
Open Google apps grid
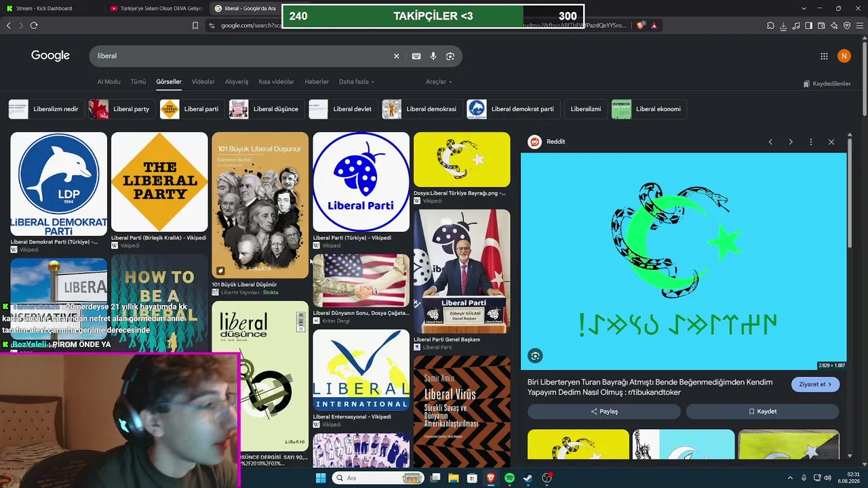pyautogui.click(x=824, y=56)
